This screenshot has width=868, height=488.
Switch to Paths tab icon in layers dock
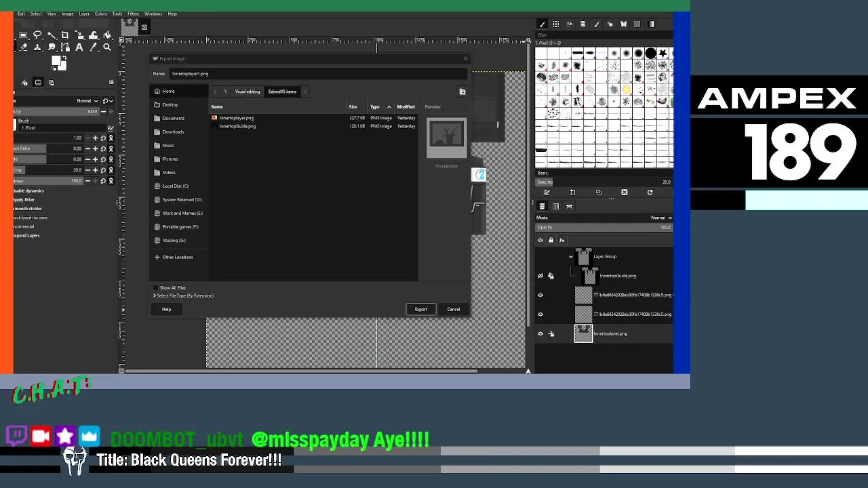(570, 206)
